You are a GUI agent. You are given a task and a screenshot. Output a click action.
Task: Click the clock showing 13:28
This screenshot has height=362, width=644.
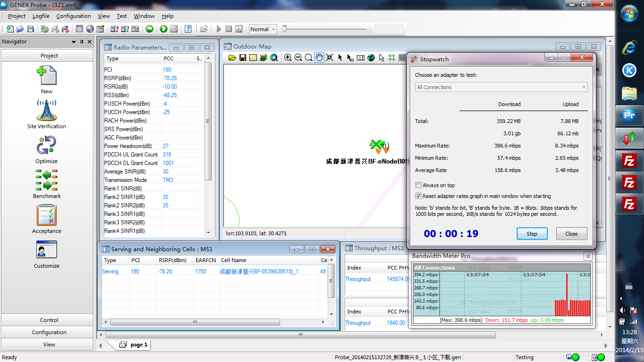629,332
